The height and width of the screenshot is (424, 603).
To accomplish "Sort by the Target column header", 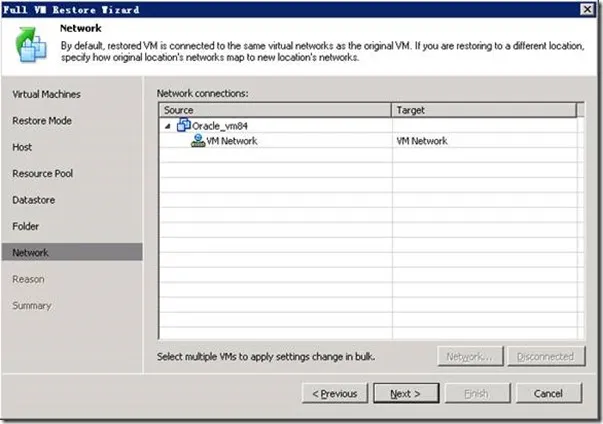I will click(484, 110).
